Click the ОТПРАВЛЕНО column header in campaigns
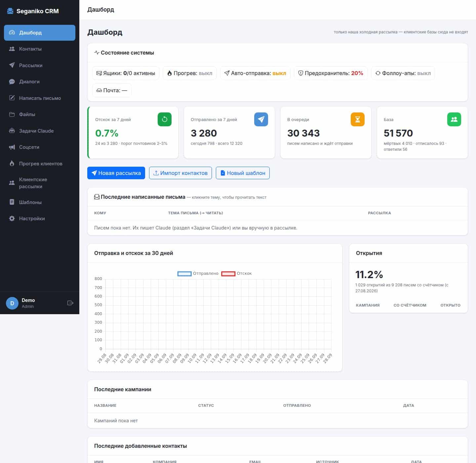Viewport: 476px width, 463px height. click(x=297, y=405)
